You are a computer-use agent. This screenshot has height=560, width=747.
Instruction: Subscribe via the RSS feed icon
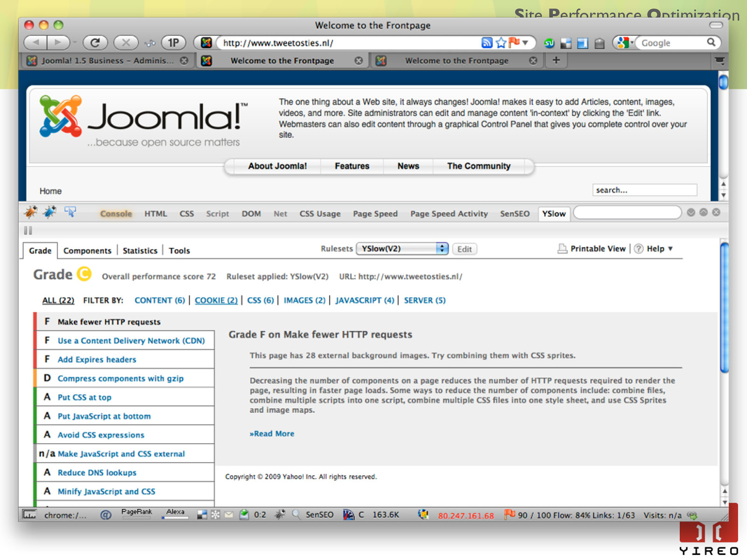point(487,43)
